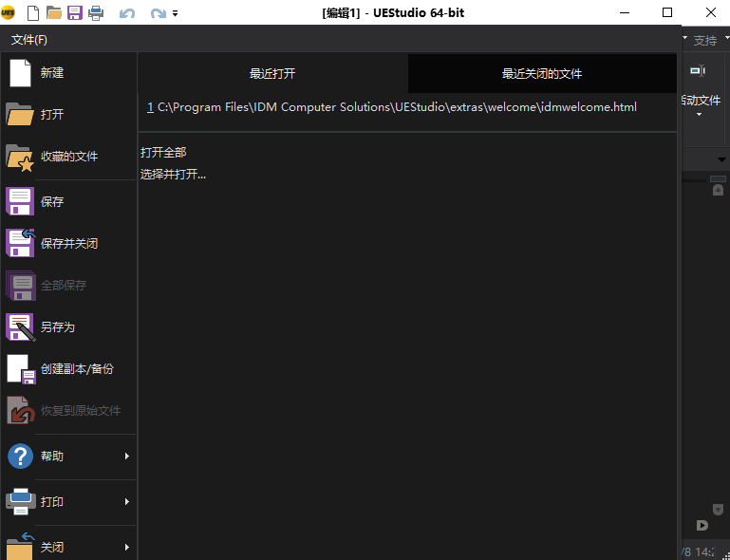
Task: Click 打开全部 link
Action: (x=163, y=153)
